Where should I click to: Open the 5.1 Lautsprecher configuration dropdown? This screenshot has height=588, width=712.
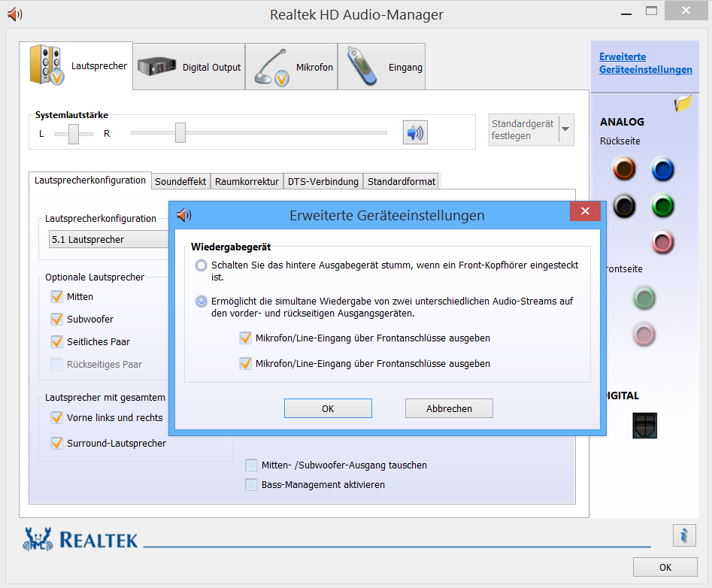tap(108, 239)
